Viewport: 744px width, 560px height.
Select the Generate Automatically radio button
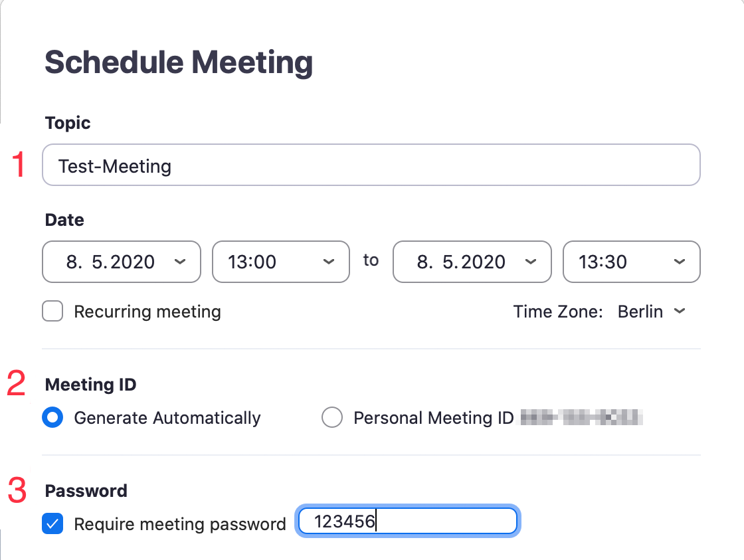pos(52,418)
